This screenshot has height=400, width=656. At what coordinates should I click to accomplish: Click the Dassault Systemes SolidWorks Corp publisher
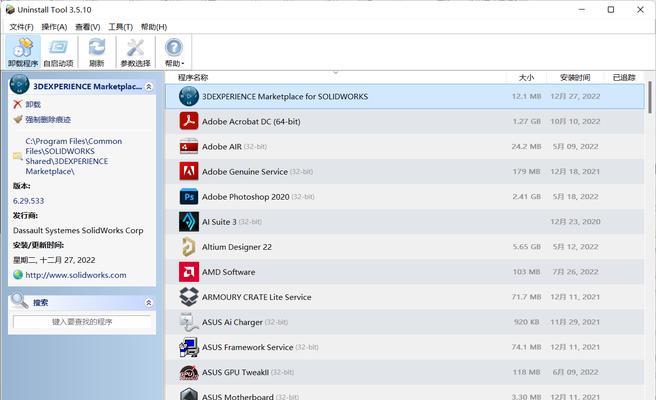click(78, 231)
